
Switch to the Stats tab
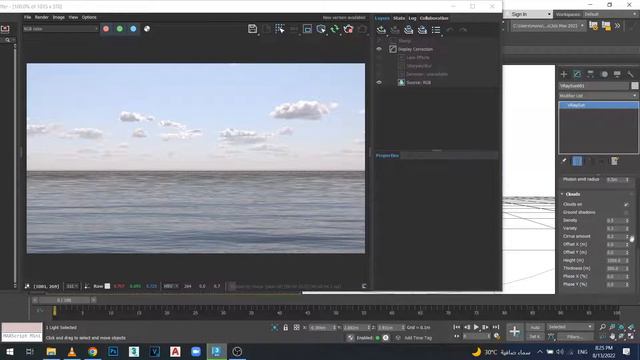399,18
